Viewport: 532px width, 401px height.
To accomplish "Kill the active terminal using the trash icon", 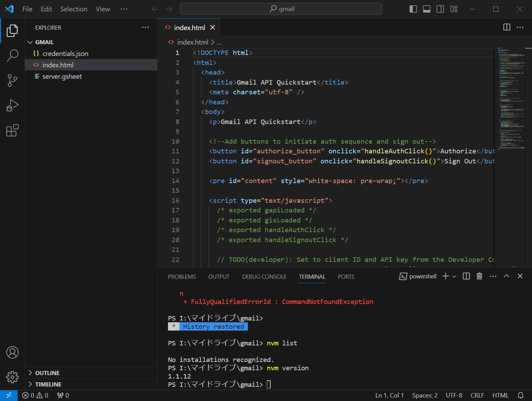I will pos(479,276).
